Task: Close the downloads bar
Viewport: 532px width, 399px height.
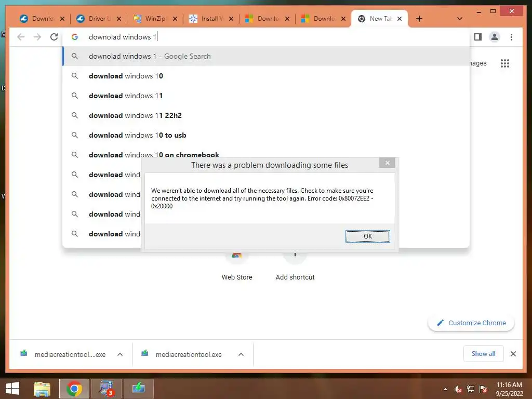Action: pyautogui.click(x=513, y=354)
